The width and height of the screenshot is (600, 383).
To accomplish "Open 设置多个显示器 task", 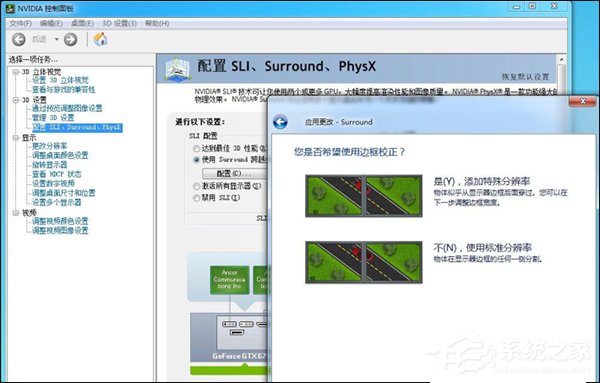I will tap(56, 202).
